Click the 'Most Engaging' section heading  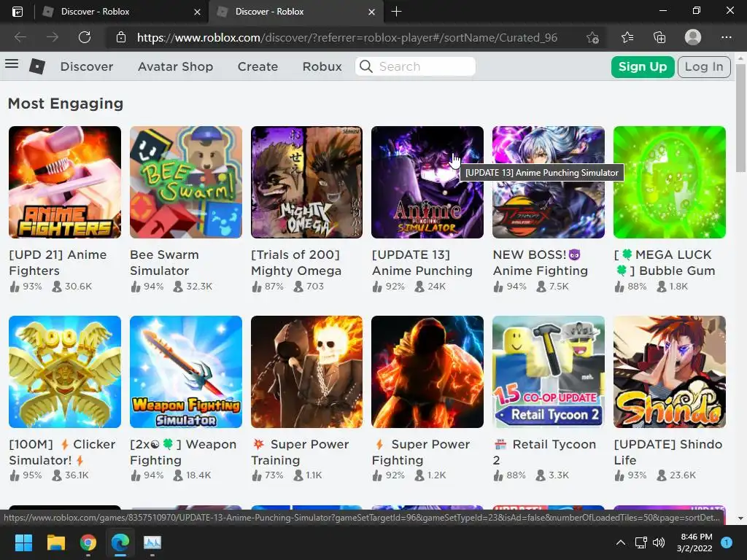click(x=66, y=104)
